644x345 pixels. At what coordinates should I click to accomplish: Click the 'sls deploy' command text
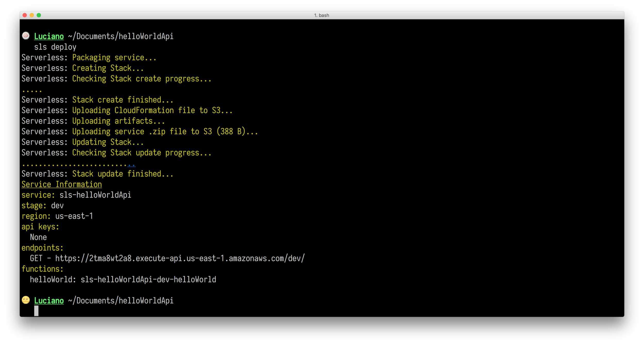(55, 47)
